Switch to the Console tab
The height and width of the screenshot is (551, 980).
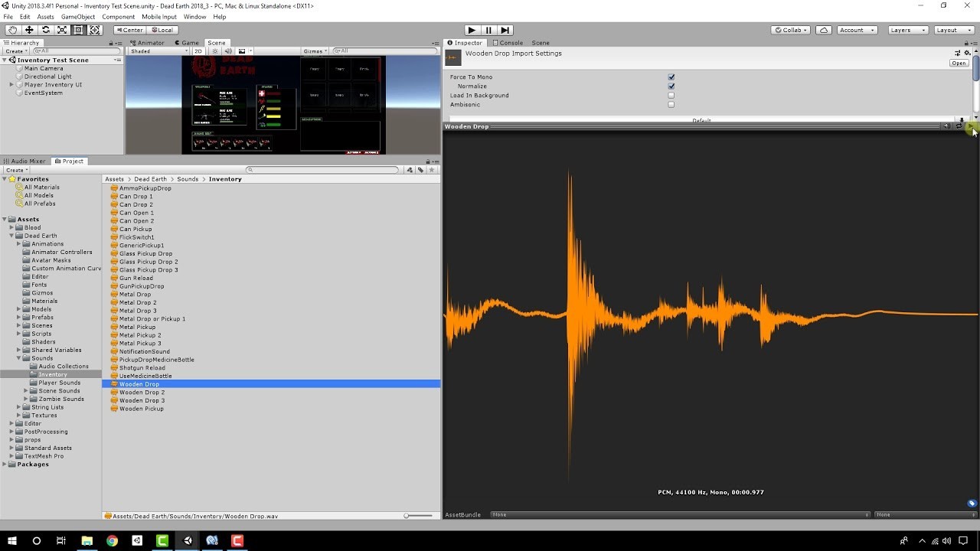[x=508, y=43]
